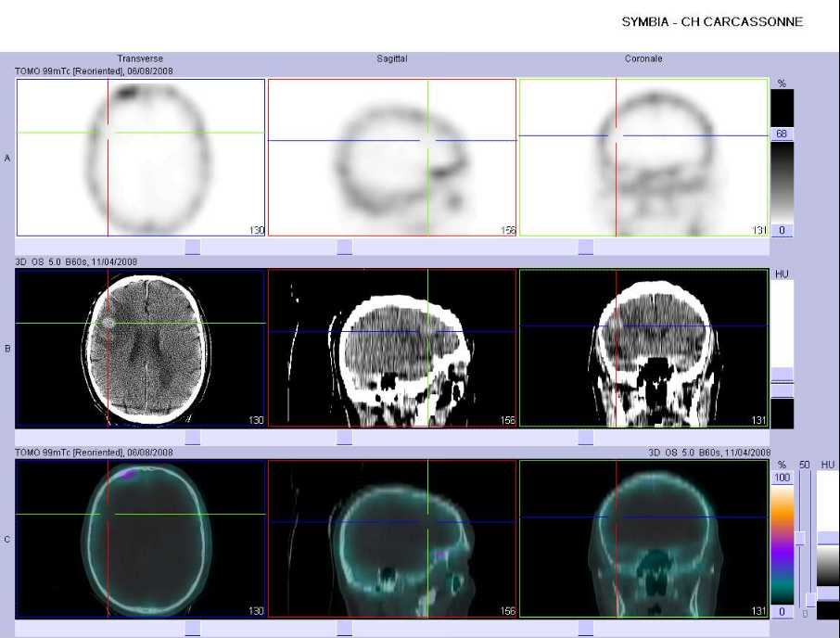Click the 0 lower value of row A % scale
Viewport: 840px width, 638px height.
pos(783,230)
